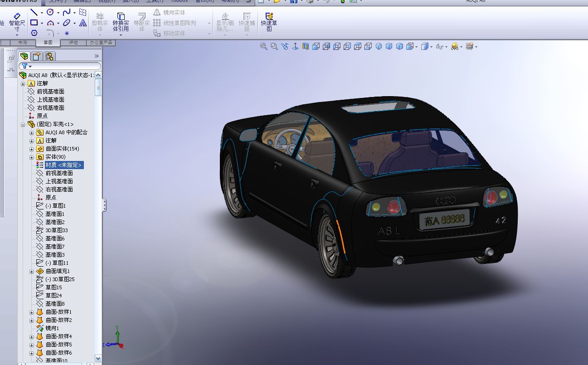
Task: Open the Convert Entities dropdown arrow
Action: (121, 35)
